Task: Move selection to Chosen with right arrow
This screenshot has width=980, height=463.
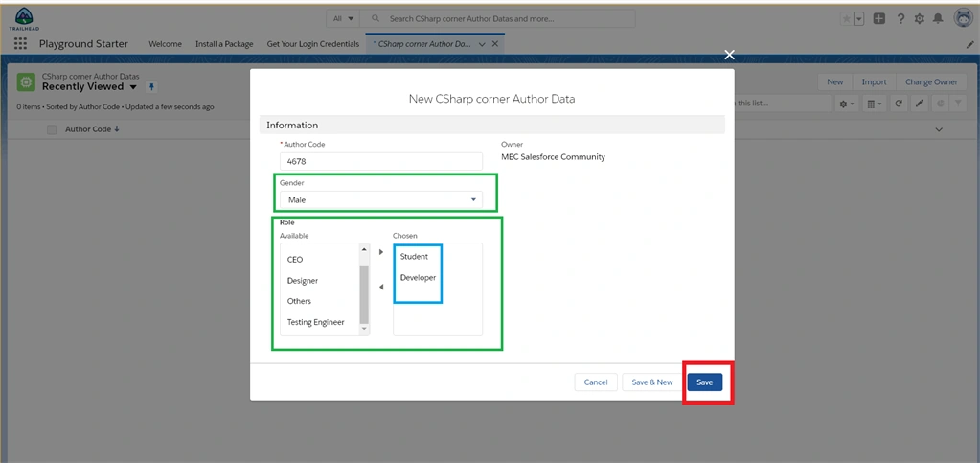Action: 381,252
